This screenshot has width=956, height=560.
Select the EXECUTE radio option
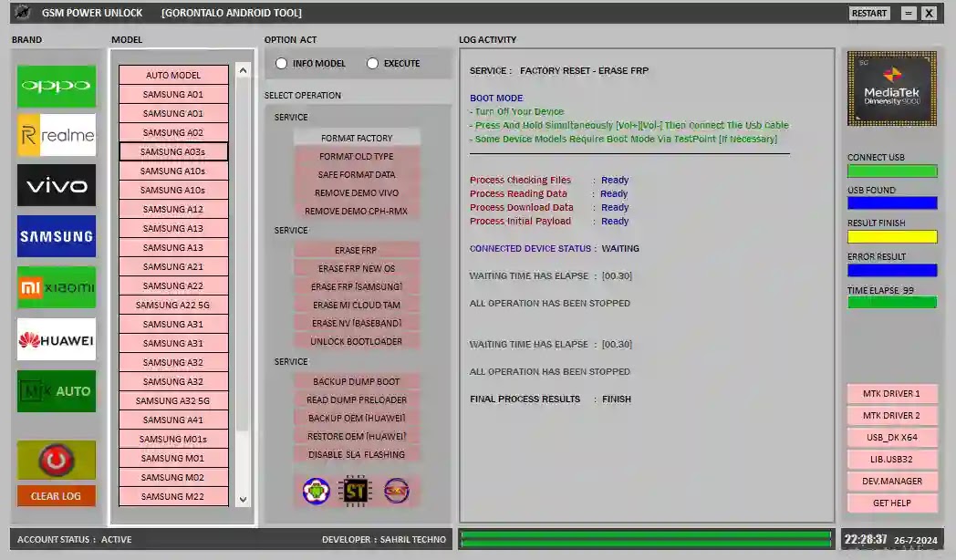click(372, 63)
